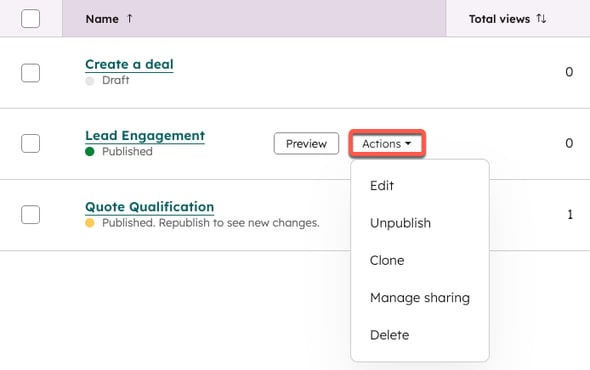This screenshot has width=590, height=370.
Task: Click the Quote Qualification view count 1
Action: pos(570,215)
